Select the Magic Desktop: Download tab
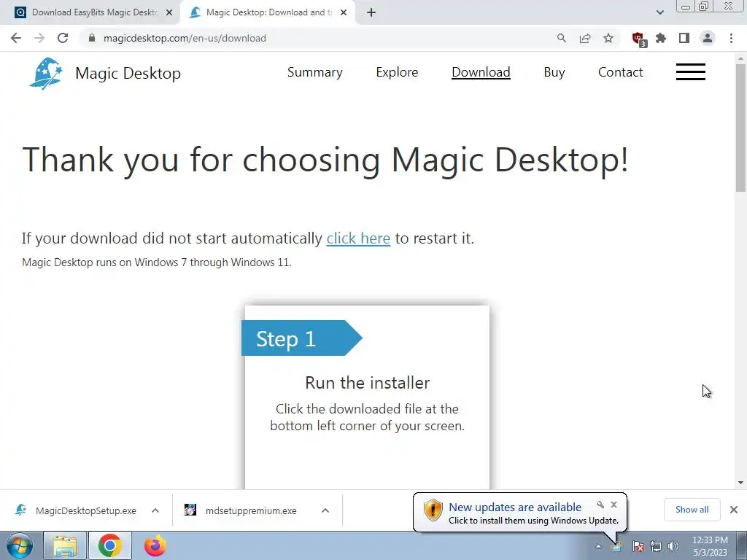The height and width of the screenshot is (560, 747). pos(269,12)
